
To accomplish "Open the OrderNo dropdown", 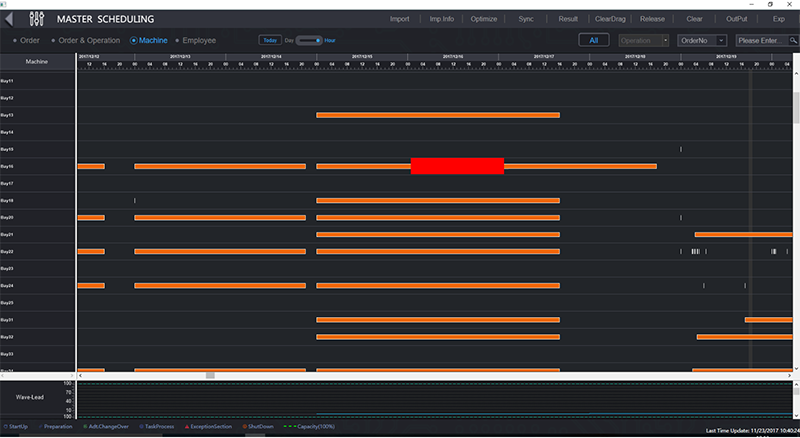I will 701,40.
